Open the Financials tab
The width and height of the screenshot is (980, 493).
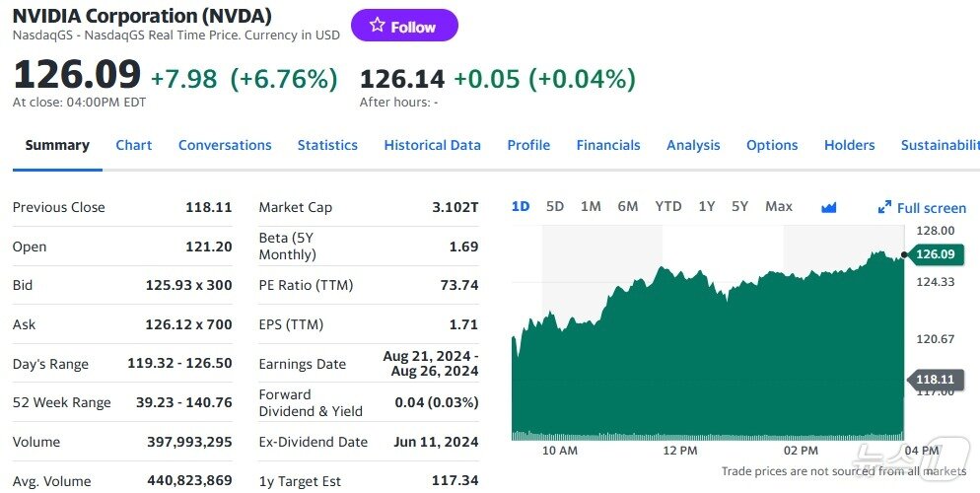click(x=608, y=145)
